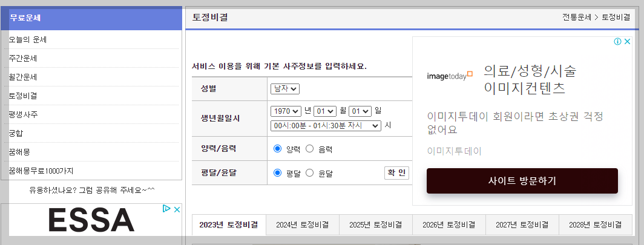Click the imagetoday logo in the ad
This screenshot has width=644, height=245.
click(x=450, y=76)
